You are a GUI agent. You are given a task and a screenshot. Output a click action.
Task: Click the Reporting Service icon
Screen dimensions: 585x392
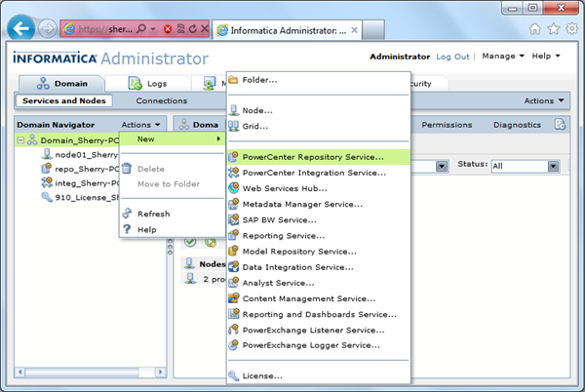click(x=234, y=235)
